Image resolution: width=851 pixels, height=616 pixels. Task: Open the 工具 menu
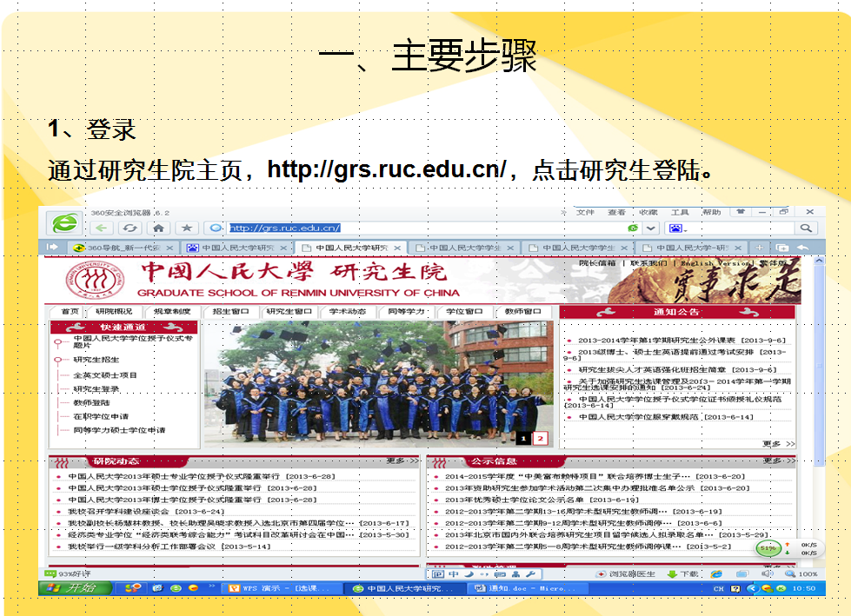[x=680, y=212]
